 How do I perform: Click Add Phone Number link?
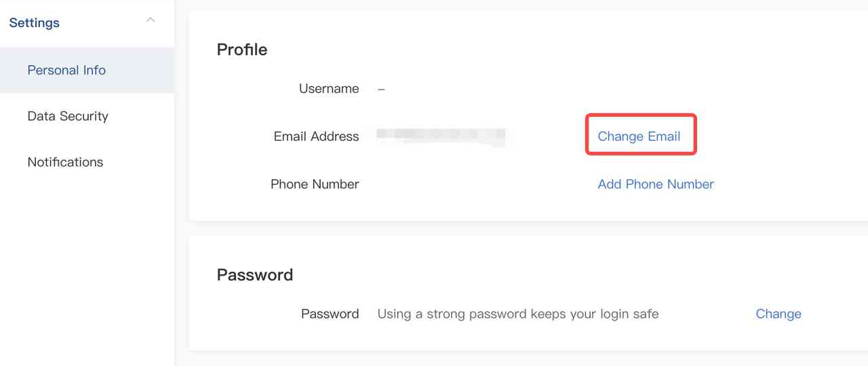click(x=655, y=184)
